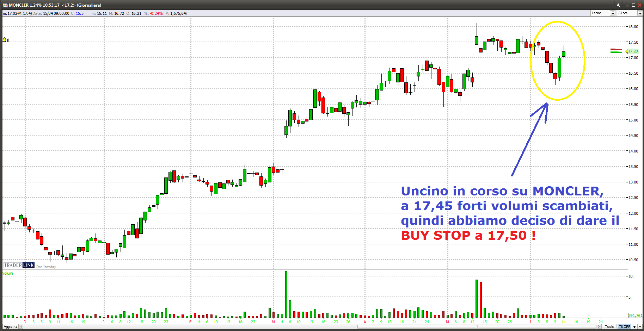Click the minimum value 'm: 16.11'

99,13
